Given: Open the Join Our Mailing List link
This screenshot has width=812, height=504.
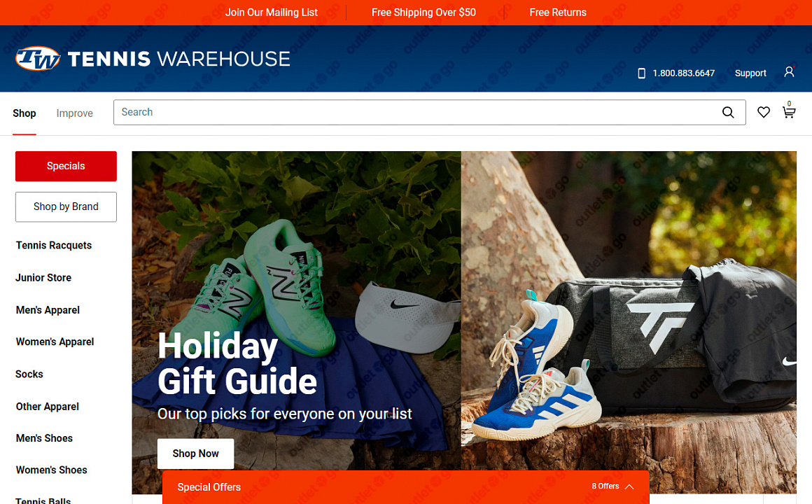Looking at the screenshot, I should (272, 13).
